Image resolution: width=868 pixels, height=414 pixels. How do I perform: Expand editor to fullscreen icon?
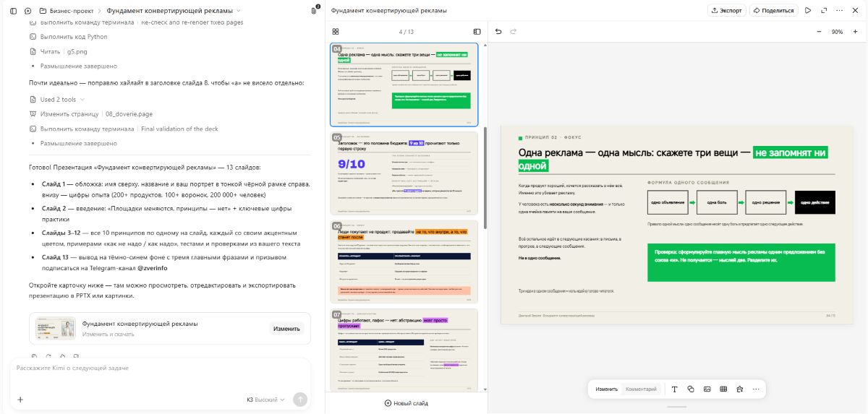[x=824, y=11]
